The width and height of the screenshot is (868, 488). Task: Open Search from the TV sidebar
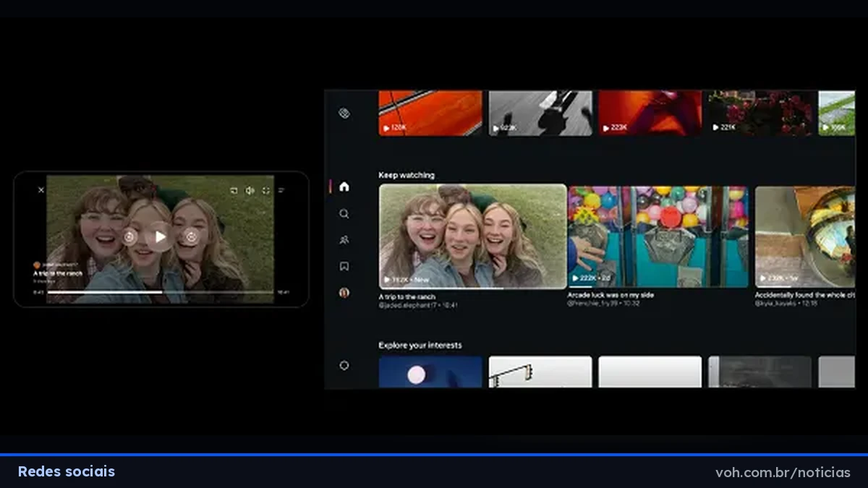344,213
